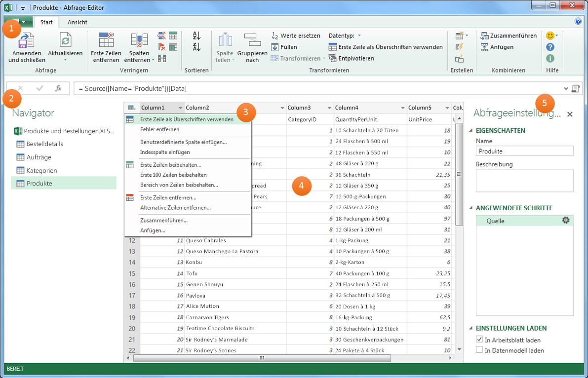Click the bottom small icon in Verringern group
Image resolution: width=588 pixels, height=378 pixels.
[x=162, y=59]
